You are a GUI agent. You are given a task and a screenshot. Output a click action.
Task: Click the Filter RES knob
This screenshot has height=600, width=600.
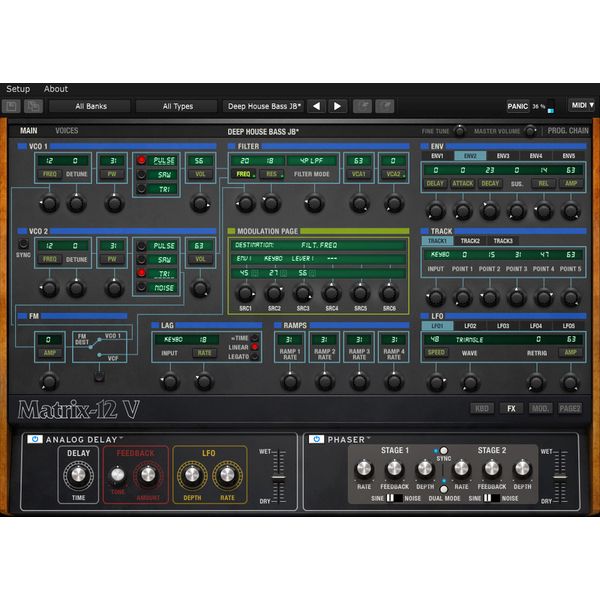point(271,203)
